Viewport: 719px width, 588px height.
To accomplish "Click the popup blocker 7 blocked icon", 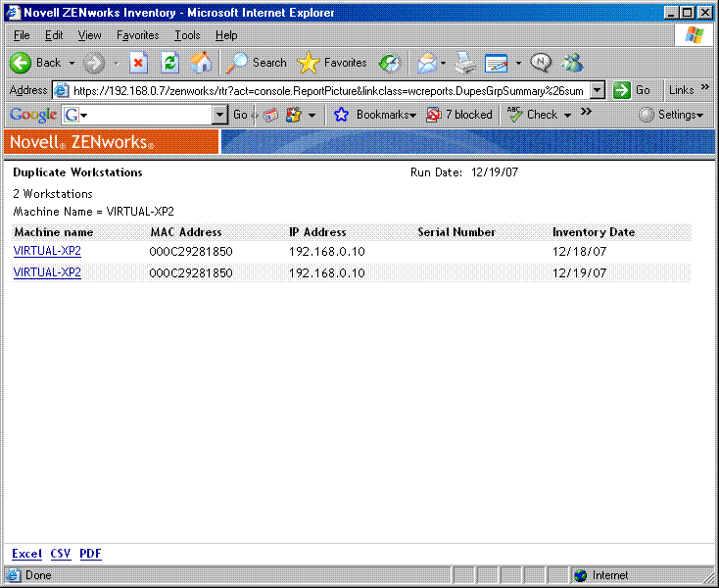I will tap(433, 115).
